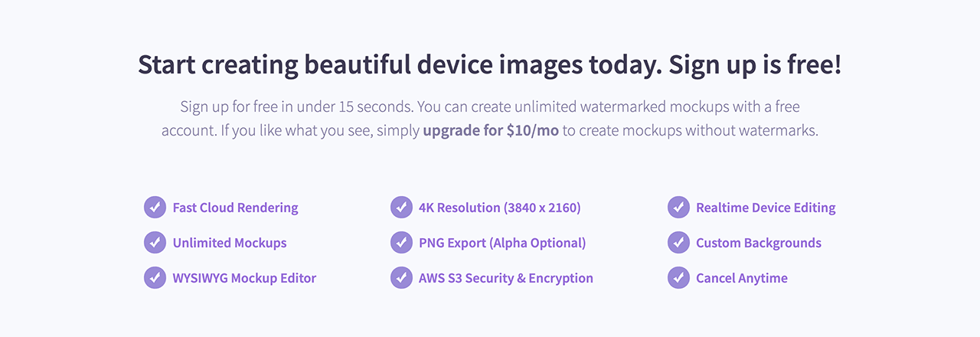Click the WYSIWYG Mockup Editor label

point(244,278)
